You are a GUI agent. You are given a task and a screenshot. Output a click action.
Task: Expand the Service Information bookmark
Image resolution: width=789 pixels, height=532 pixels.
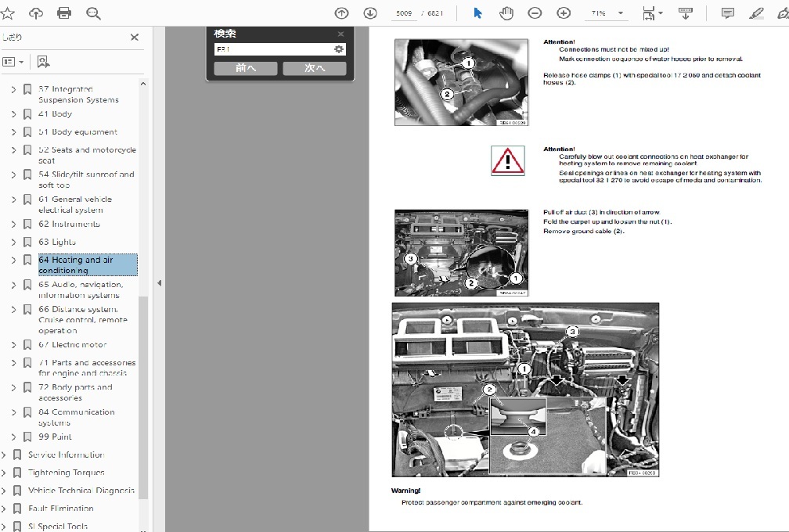(x=3, y=455)
